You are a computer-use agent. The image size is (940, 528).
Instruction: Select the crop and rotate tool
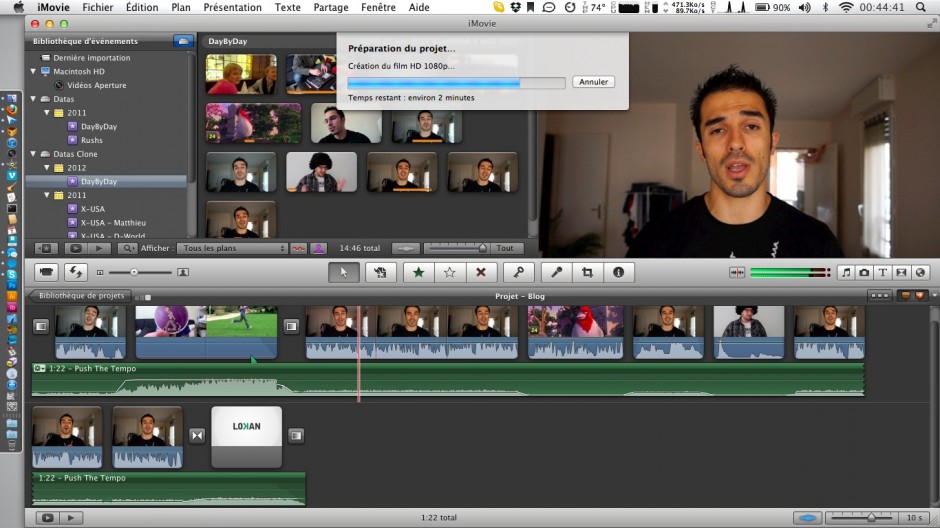click(x=588, y=272)
